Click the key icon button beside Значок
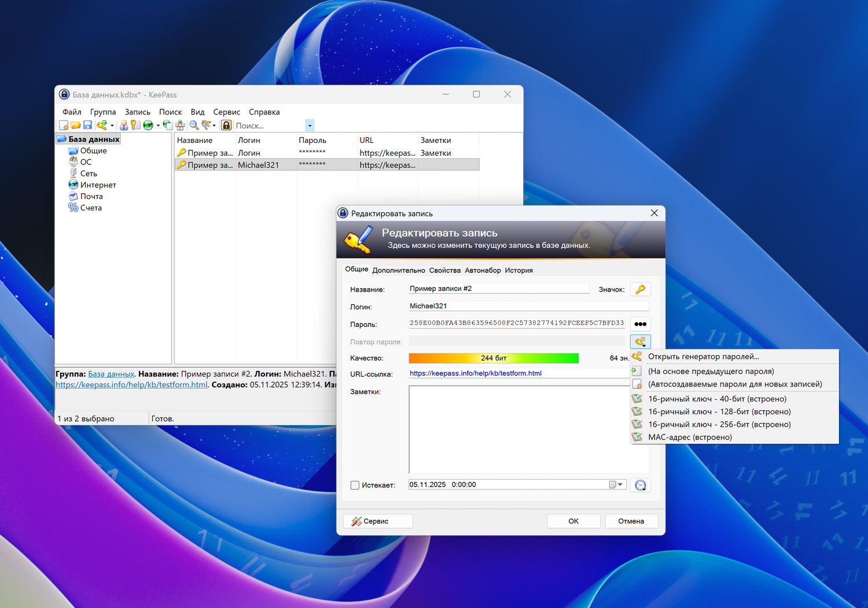Image resolution: width=868 pixels, height=608 pixels. point(640,289)
